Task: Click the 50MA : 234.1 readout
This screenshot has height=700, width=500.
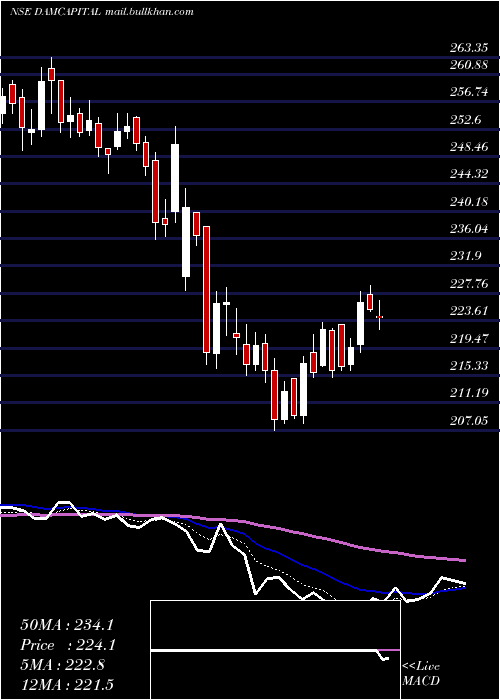Action: (68, 625)
